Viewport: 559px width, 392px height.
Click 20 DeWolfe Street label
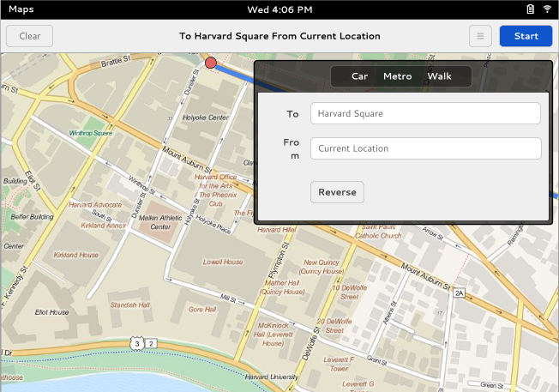point(334,326)
